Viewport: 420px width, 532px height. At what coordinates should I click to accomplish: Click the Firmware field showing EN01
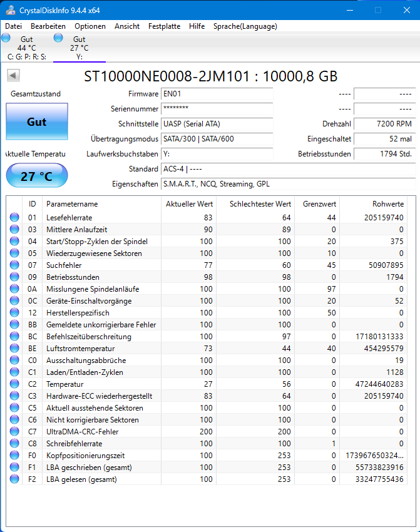tap(217, 94)
